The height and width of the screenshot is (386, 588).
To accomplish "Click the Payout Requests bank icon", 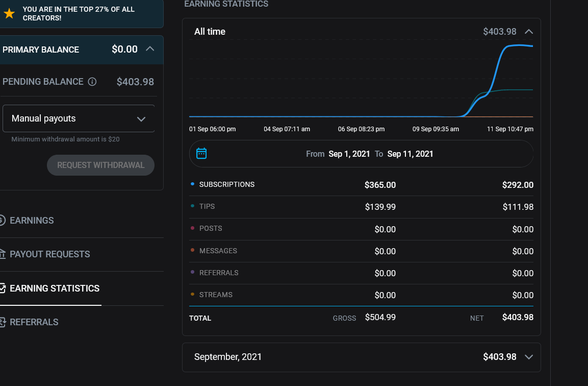I will [2, 254].
